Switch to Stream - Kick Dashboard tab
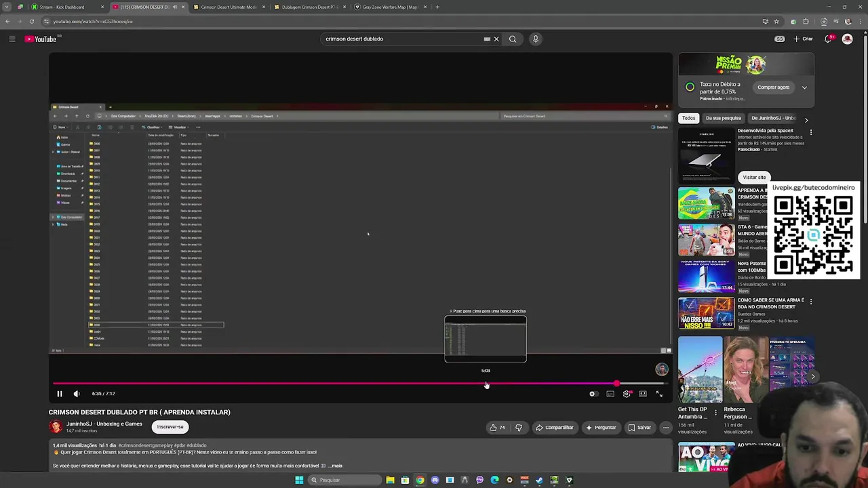Image resolution: width=868 pixels, height=488 pixels. coord(66,7)
